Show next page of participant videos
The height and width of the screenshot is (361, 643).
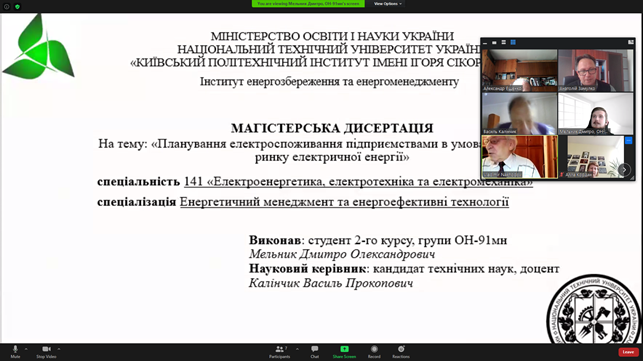click(624, 169)
